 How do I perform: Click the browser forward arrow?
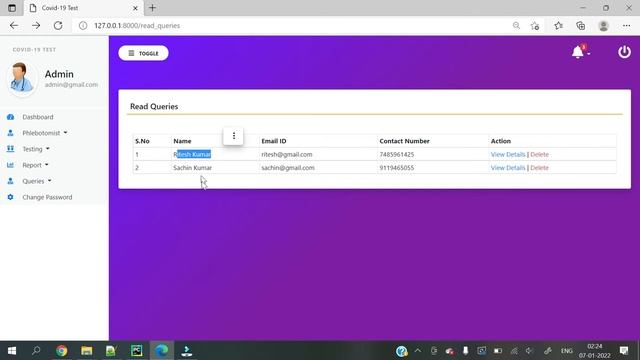(x=36, y=25)
